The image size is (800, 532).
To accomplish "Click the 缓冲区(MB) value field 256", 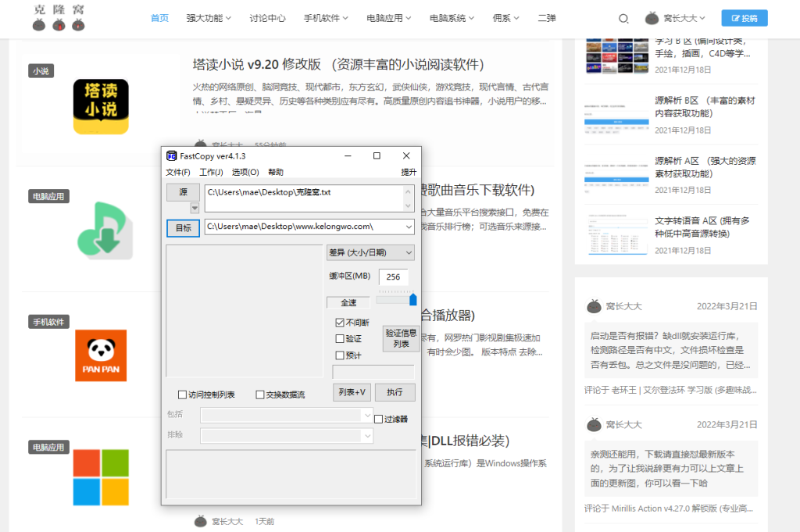I will (394, 277).
